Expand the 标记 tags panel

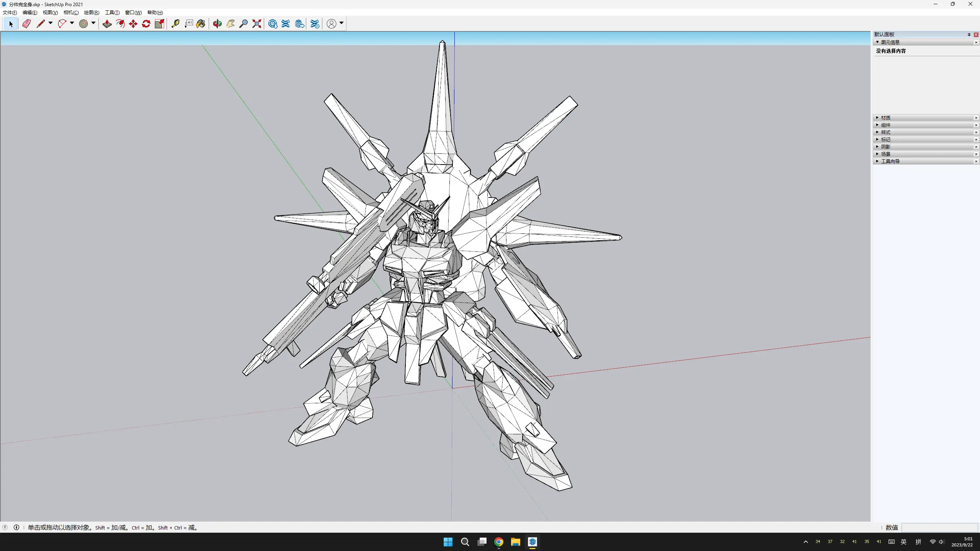point(885,139)
